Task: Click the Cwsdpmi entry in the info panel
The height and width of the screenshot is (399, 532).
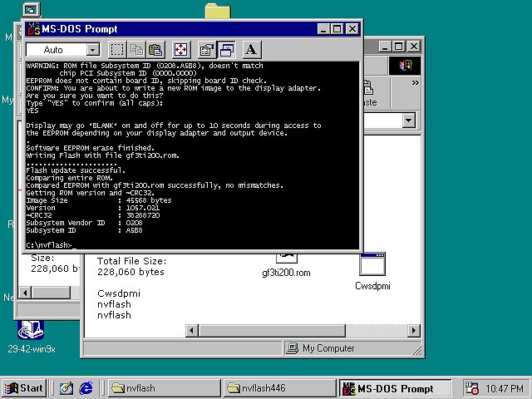Action: click(119, 293)
